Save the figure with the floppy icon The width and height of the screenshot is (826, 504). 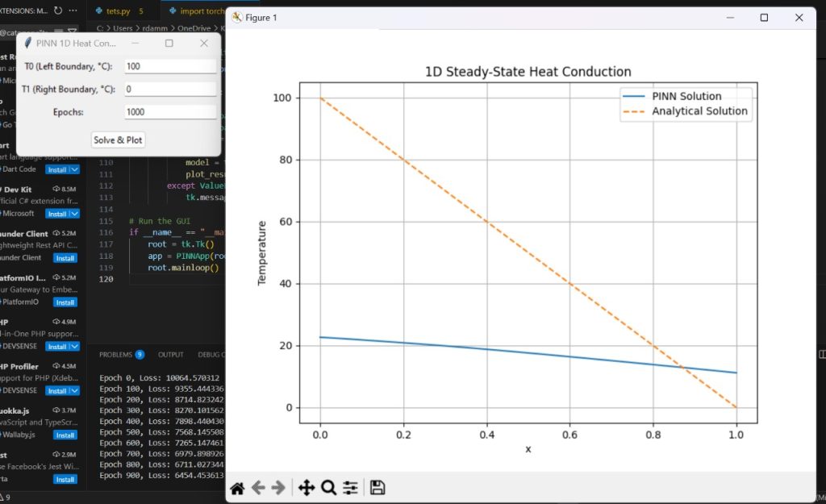point(378,488)
